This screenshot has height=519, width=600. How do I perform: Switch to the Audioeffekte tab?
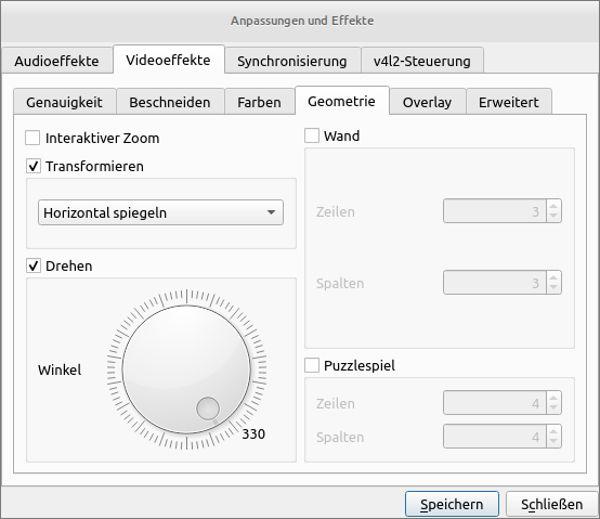click(57, 61)
